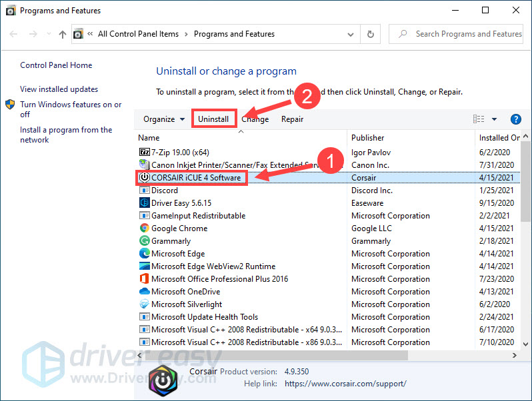
Task: Select the Grammarly program icon
Action: [145, 240]
